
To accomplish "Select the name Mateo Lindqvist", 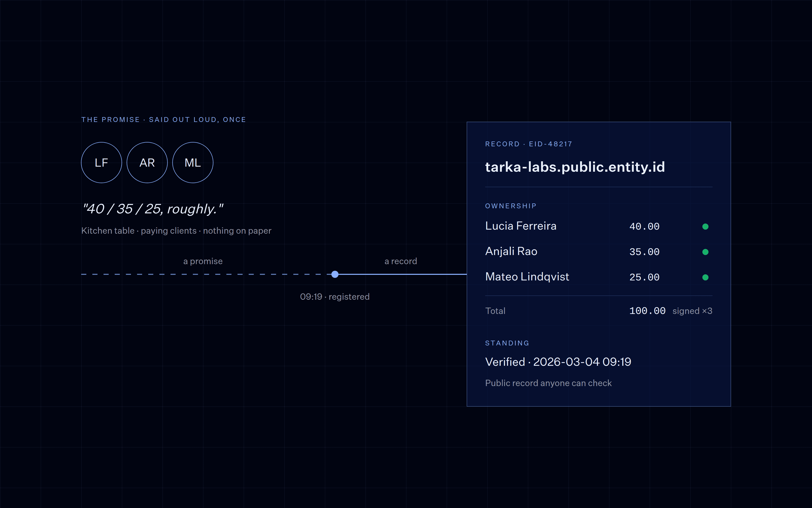I will [x=527, y=277].
